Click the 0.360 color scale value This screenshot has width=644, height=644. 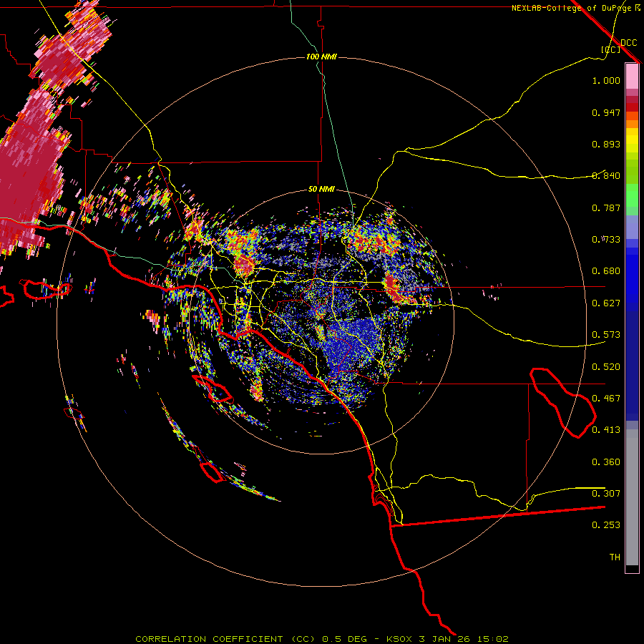pyautogui.click(x=606, y=462)
